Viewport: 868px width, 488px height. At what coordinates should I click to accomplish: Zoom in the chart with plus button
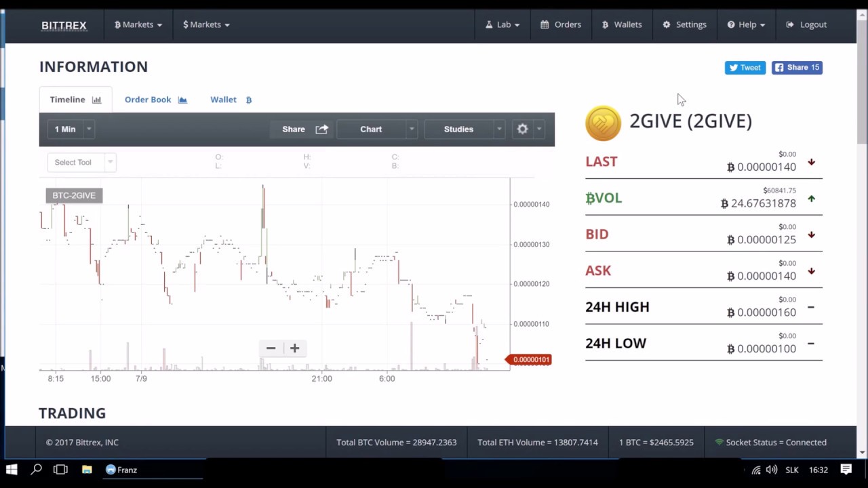pos(294,348)
